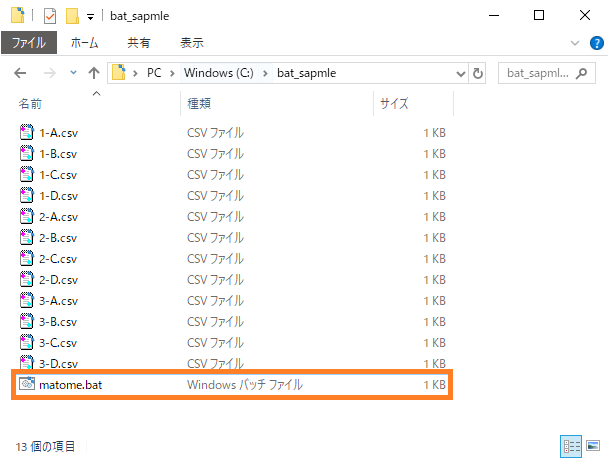Open the address bar history dropdown
Viewport: 609px width, 459px height.
pyautogui.click(x=461, y=73)
